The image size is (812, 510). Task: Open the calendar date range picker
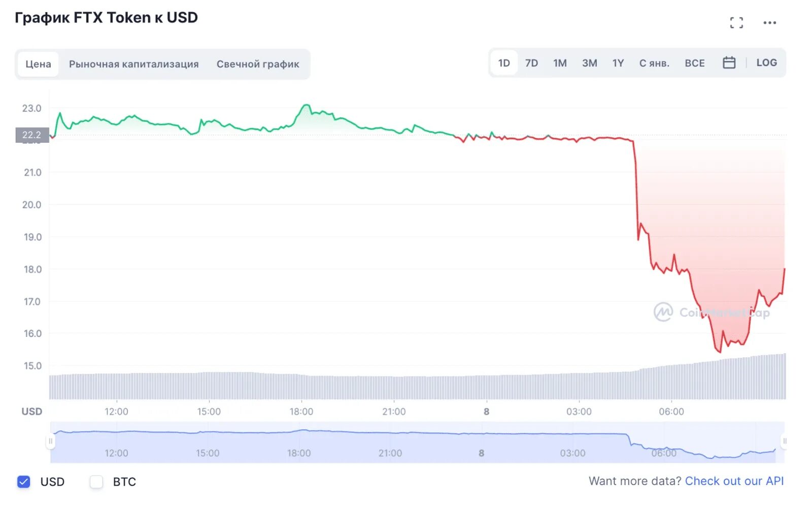pos(729,63)
